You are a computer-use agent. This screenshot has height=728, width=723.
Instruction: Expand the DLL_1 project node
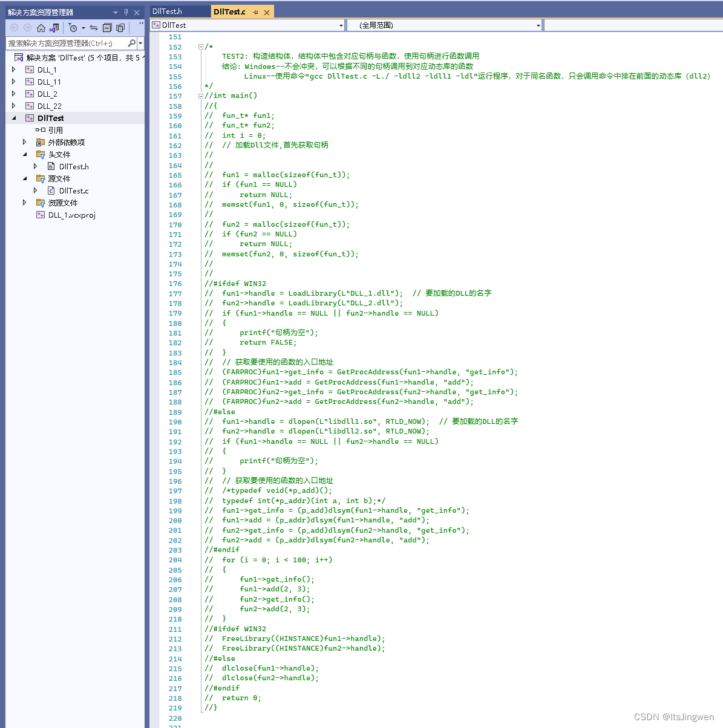[14, 70]
